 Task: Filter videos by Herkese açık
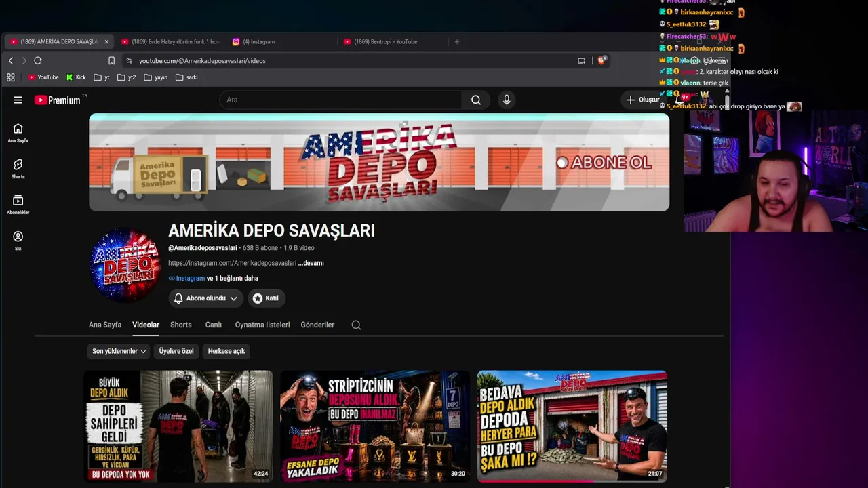coord(226,351)
